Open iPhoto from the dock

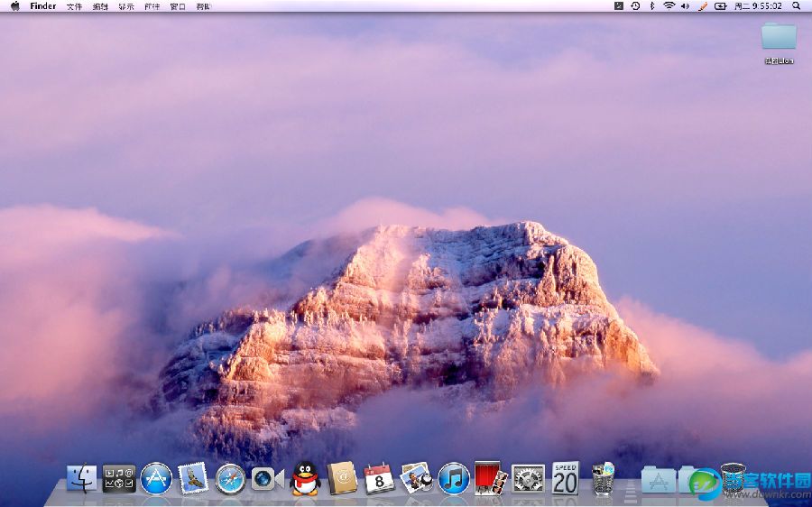416,477
